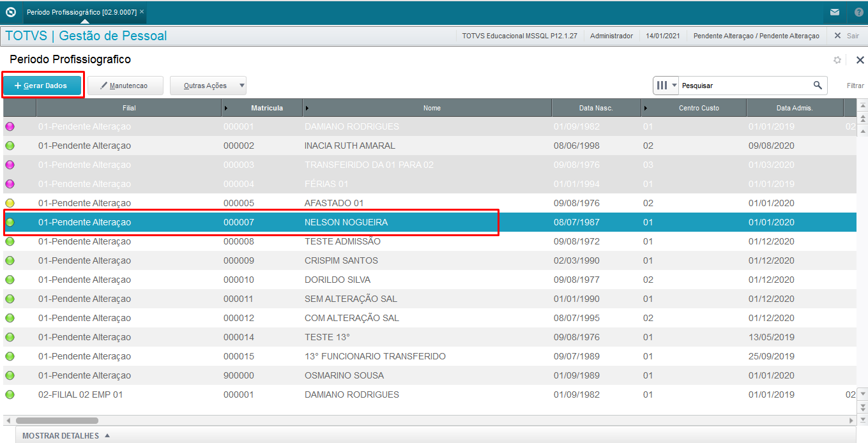Close the Periodo Profissiografico panel with X
The width and height of the screenshot is (868, 443).
point(860,60)
